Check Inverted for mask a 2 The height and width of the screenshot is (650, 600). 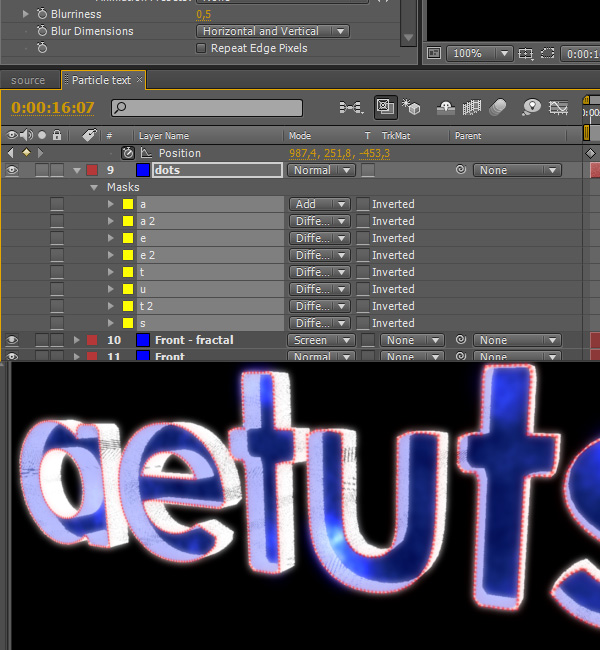click(x=363, y=221)
